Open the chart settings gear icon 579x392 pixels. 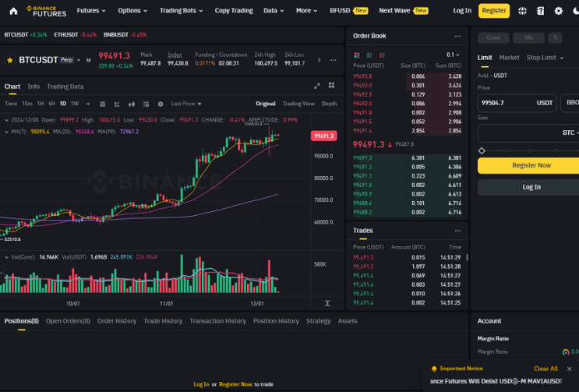tap(161, 104)
